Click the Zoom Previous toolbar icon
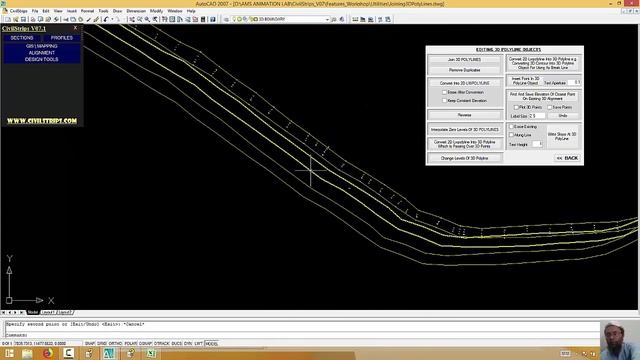640x360 pixels. pos(155,19)
